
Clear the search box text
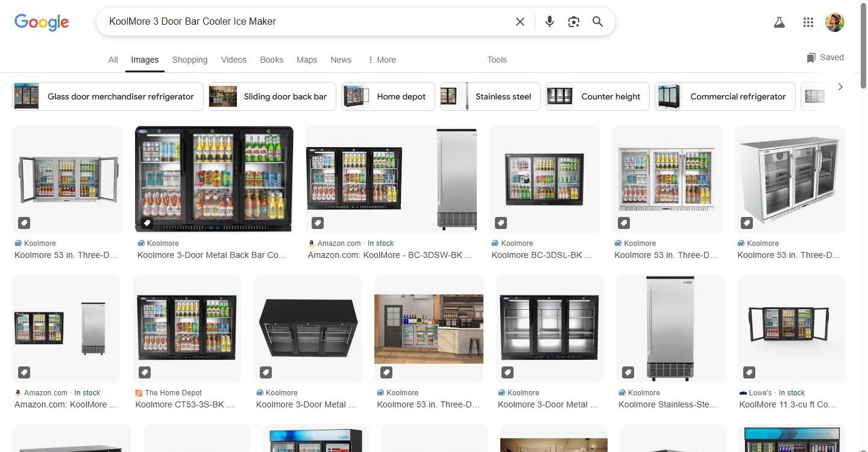(520, 22)
